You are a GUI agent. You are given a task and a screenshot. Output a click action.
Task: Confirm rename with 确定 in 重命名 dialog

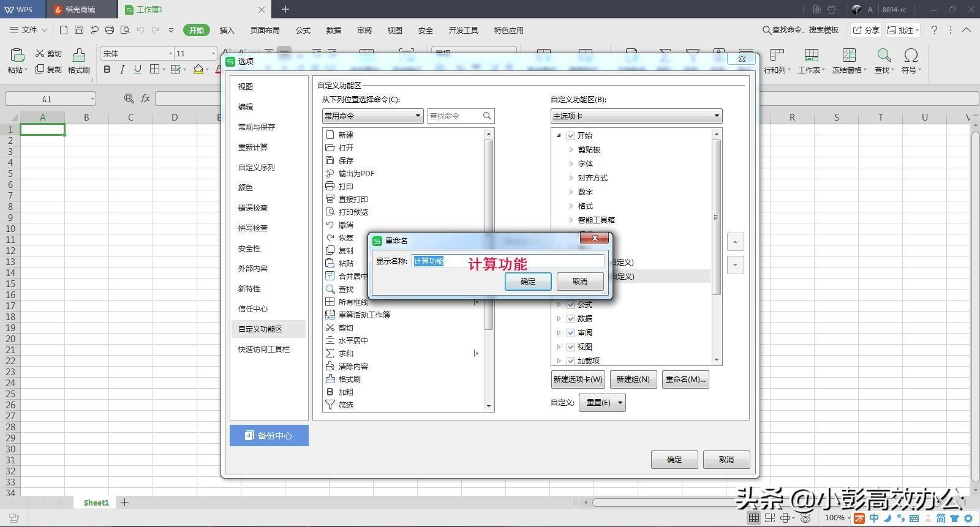click(528, 282)
